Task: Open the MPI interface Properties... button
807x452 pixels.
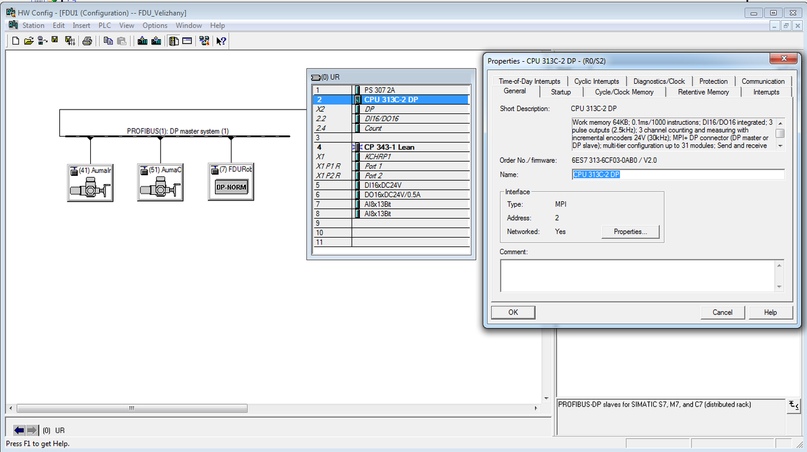Action: tap(630, 232)
